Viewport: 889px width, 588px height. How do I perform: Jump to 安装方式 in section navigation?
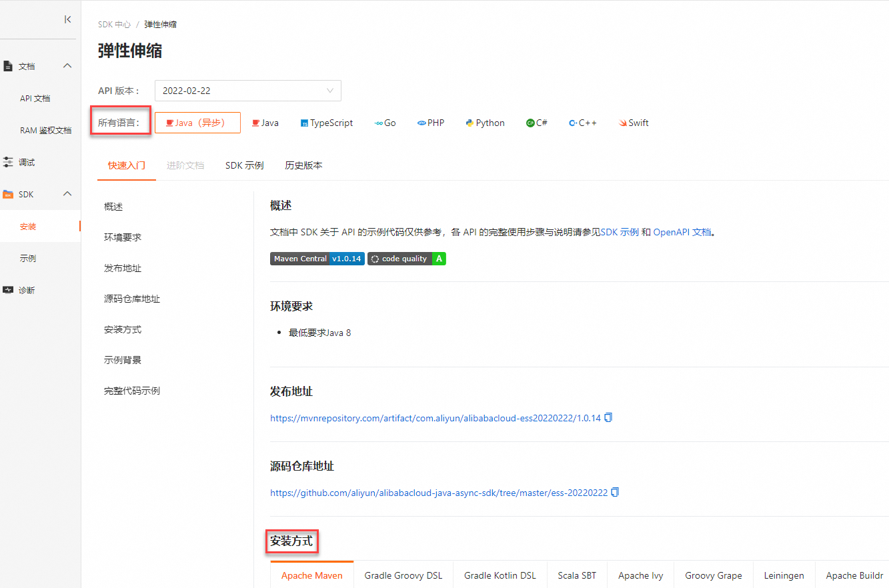(123, 329)
